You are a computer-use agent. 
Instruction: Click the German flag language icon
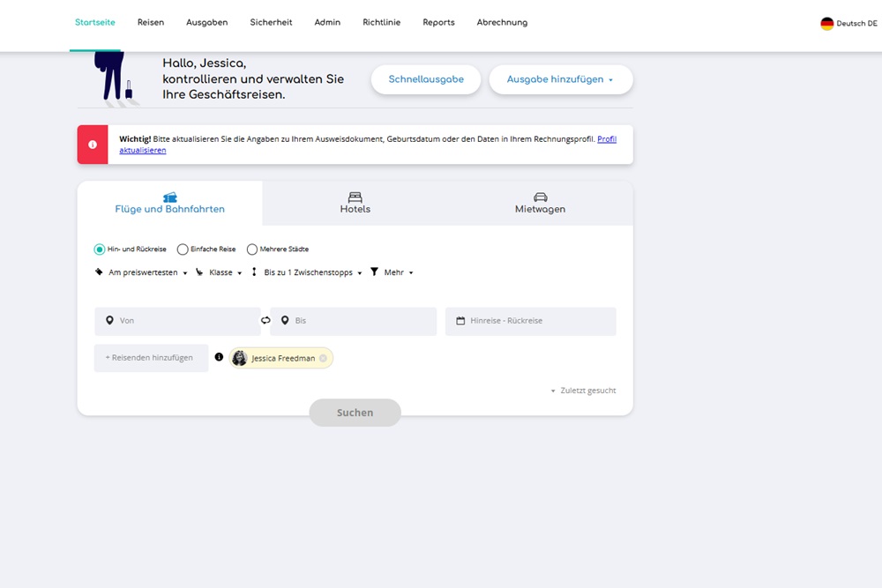pos(826,24)
